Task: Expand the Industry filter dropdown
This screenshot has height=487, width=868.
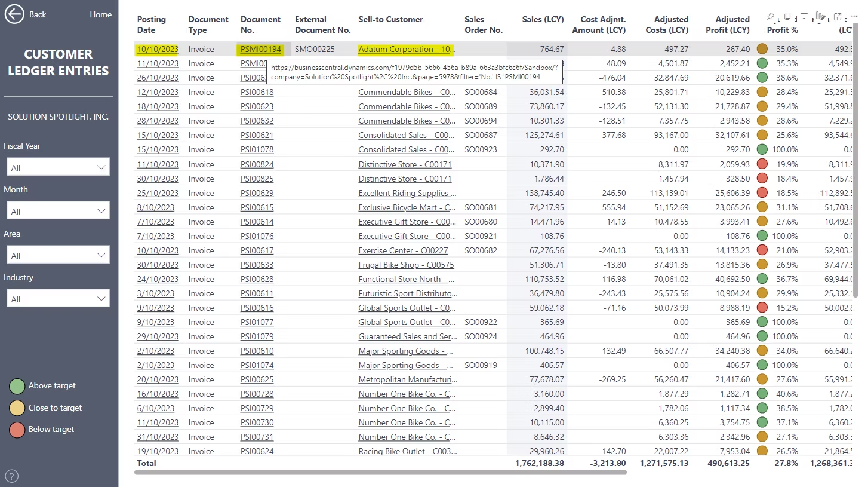Action: point(58,299)
